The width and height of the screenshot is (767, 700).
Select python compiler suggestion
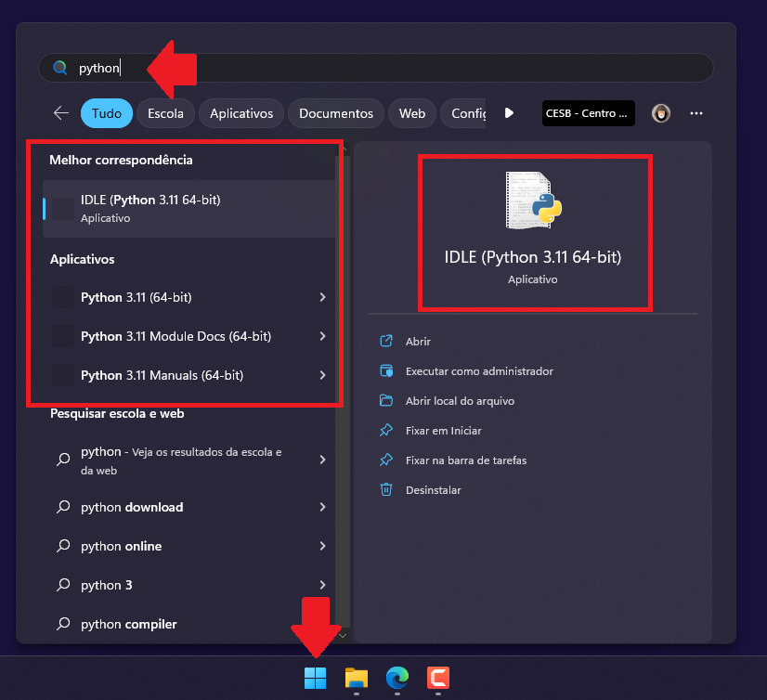[189, 625]
